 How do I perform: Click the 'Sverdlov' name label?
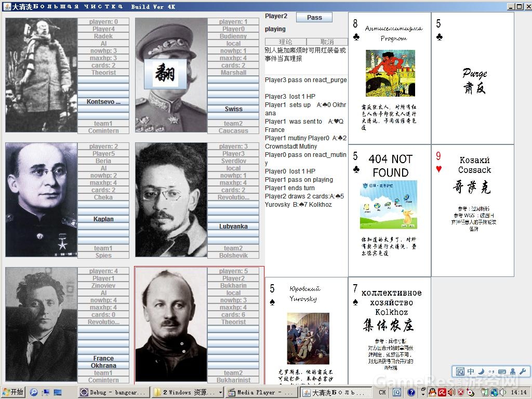233,161
